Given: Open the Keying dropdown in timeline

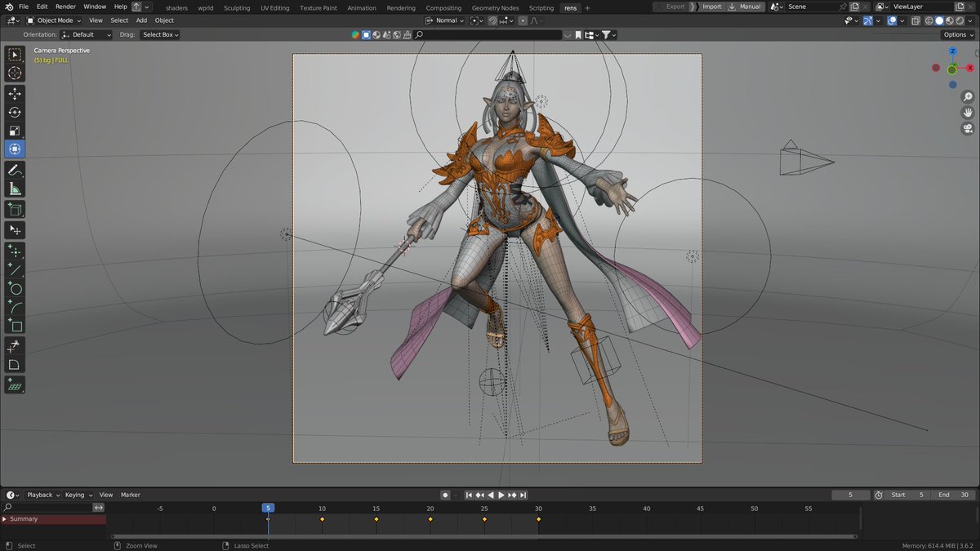Looking at the screenshot, I should 78,495.
